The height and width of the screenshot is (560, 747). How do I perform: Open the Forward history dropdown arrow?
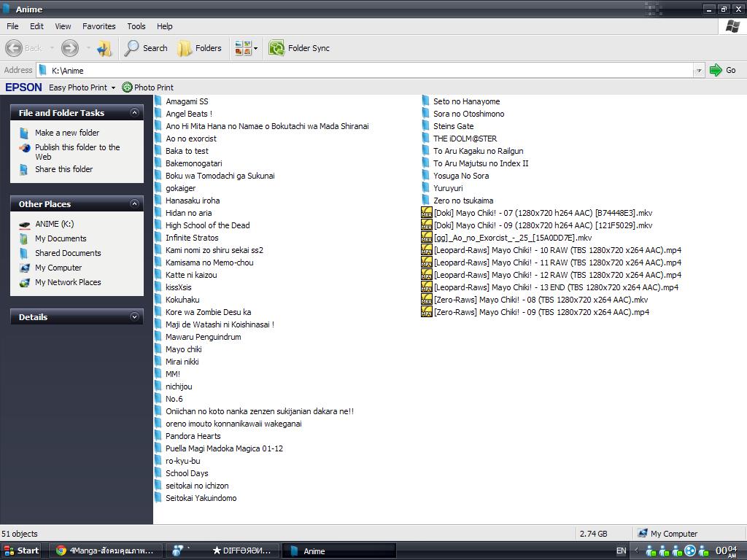[88, 48]
